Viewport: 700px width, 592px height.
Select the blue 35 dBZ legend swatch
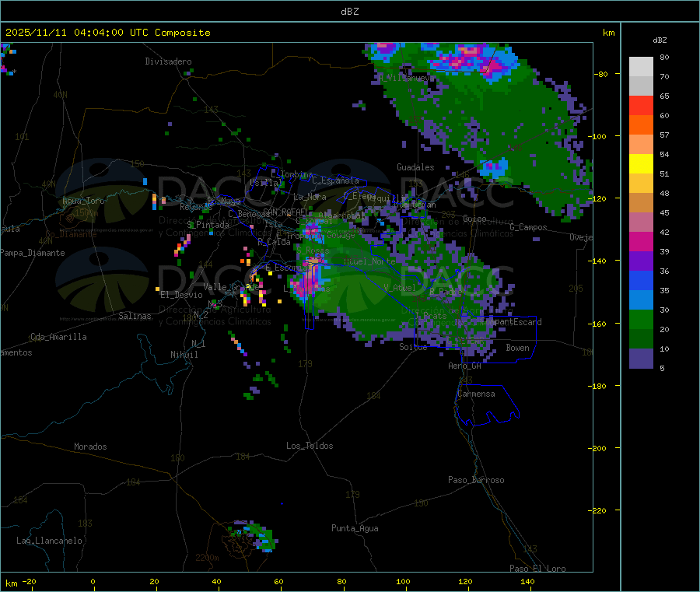click(641, 280)
